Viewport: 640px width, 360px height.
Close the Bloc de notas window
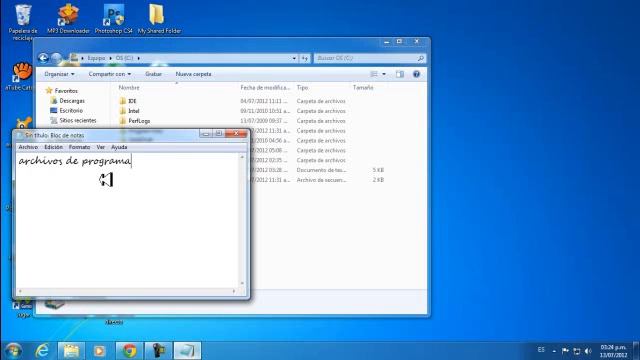[236, 134]
